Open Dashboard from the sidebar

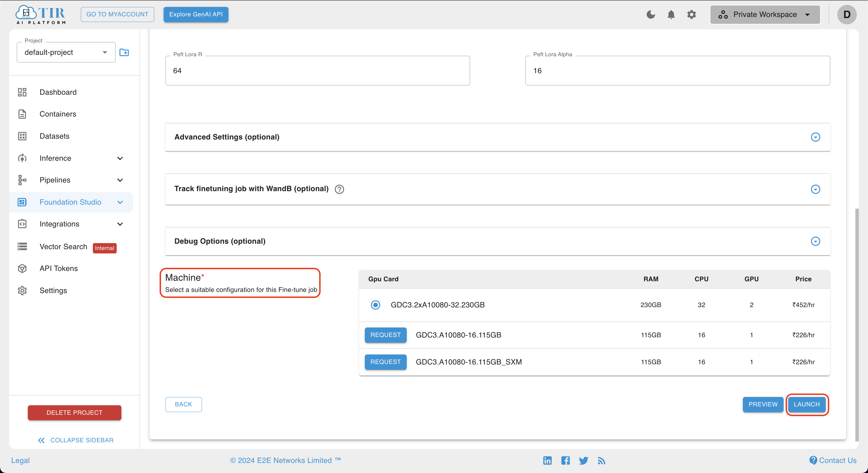[58, 92]
